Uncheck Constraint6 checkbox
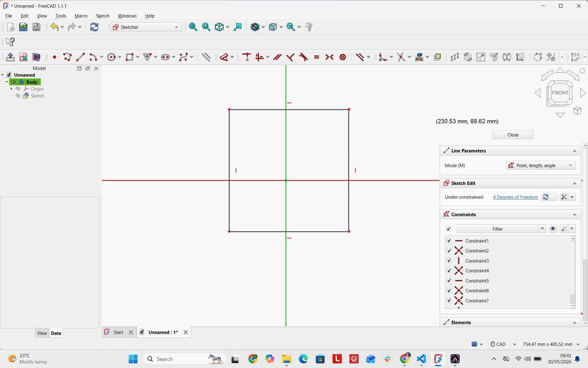This screenshot has height=368, width=588. tap(449, 291)
